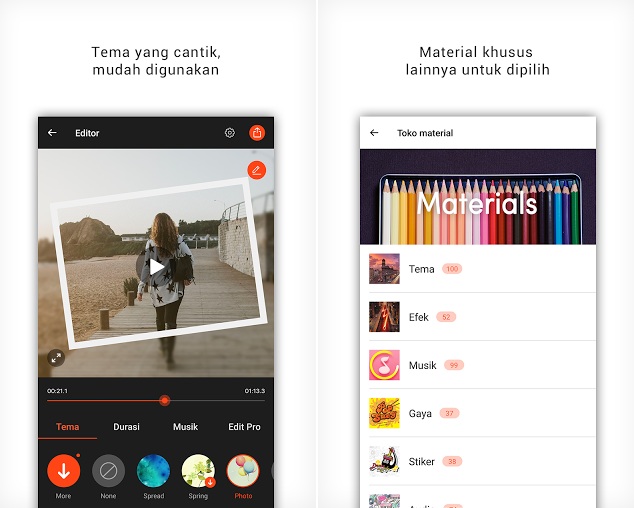The image size is (634, 508).
Task: Tap the 99 count badge
Action: point(454,365)
